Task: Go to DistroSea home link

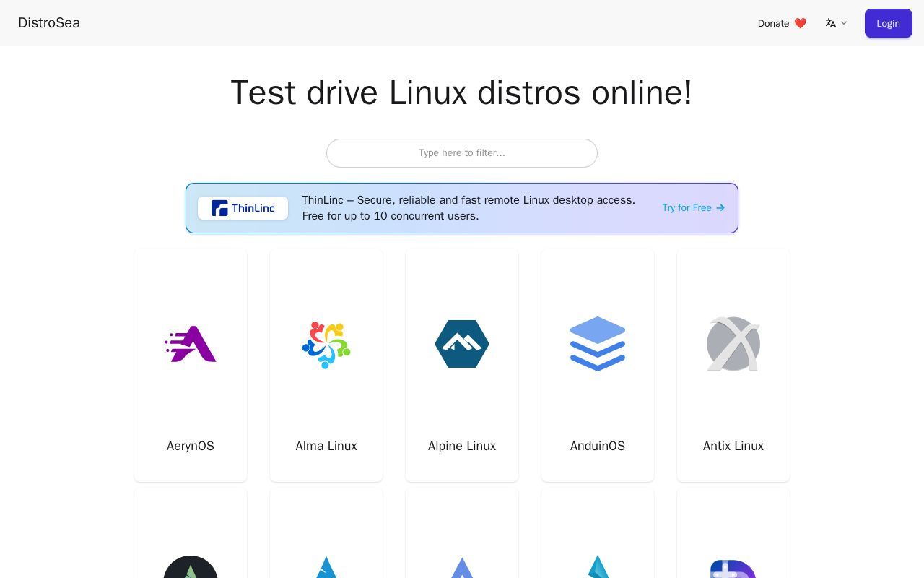Action: pyautogui.click(x=49, y=22)
